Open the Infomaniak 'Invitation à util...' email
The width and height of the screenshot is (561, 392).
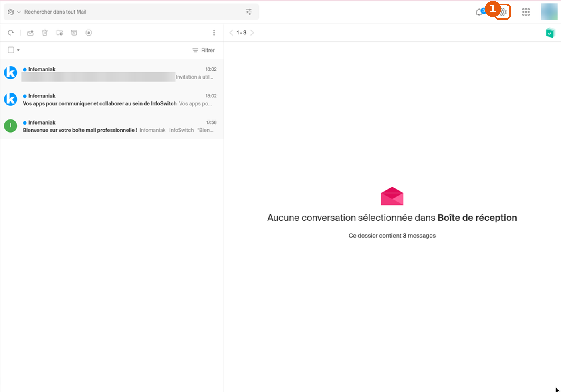(x=112, y=73)
